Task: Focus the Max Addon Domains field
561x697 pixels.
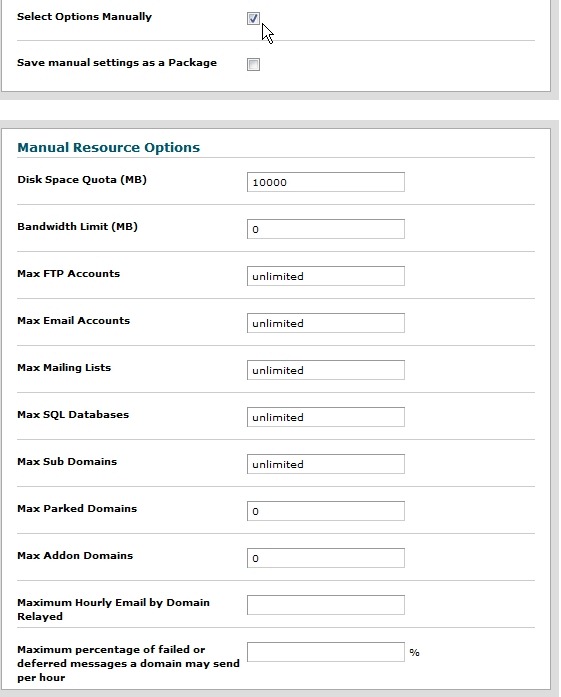Action: [326, 558]
